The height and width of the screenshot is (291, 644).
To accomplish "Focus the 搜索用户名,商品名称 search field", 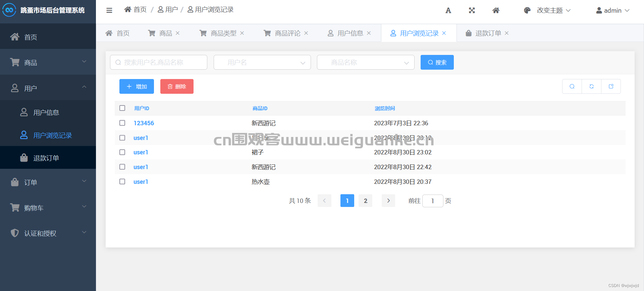I will point(158,62).
